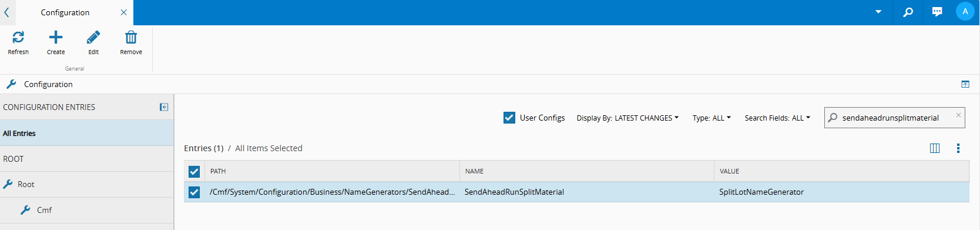The width and height of the screenshot is (980, 230).
Task: Sort by the PATH column header
Action: pos(333,171)
